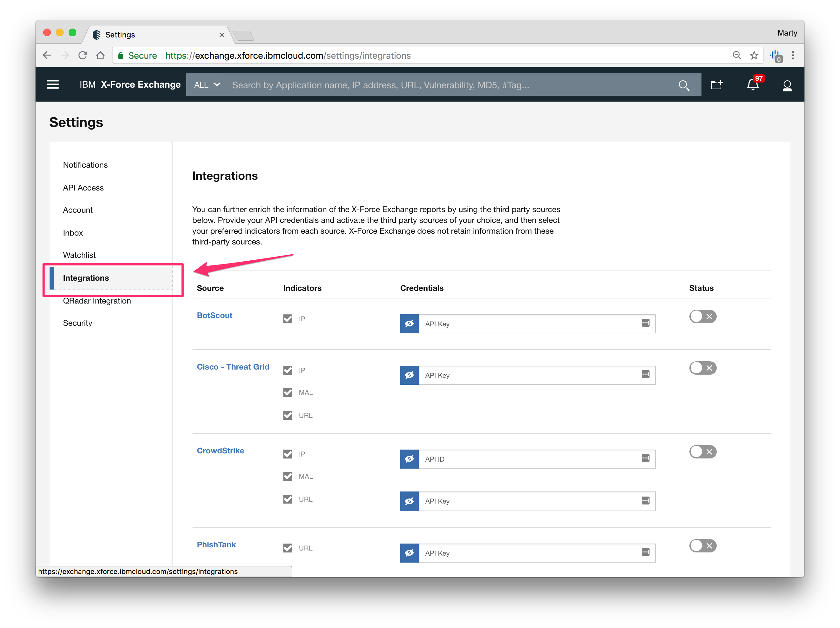This screenshot has height=628, width=840.
Task: Open the CrowdStrike source link
Action: point(220,451)
